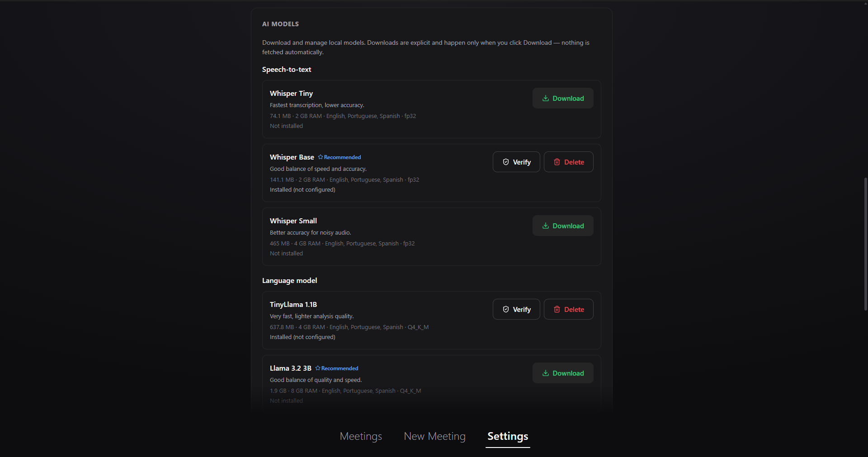Click Whisper Base 'Installed (not configured)' status
Viewport: 868px width, 457px height.
point(302,189)
